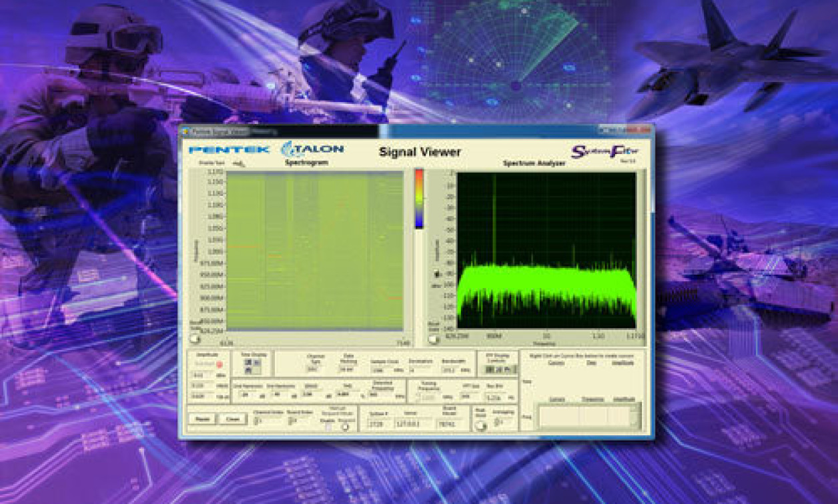Click the Pentek logo icon

(230, 149)
